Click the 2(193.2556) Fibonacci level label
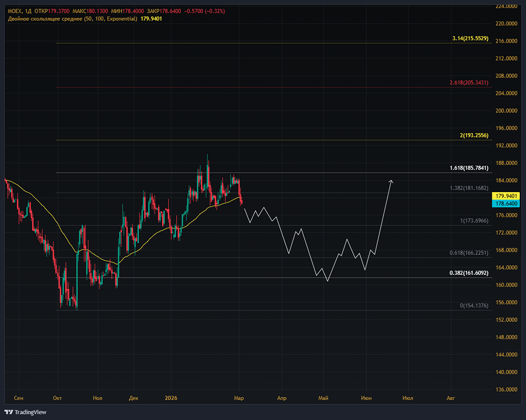The width and height of the screenshot is (526, 420). click(x=474, y=135)
